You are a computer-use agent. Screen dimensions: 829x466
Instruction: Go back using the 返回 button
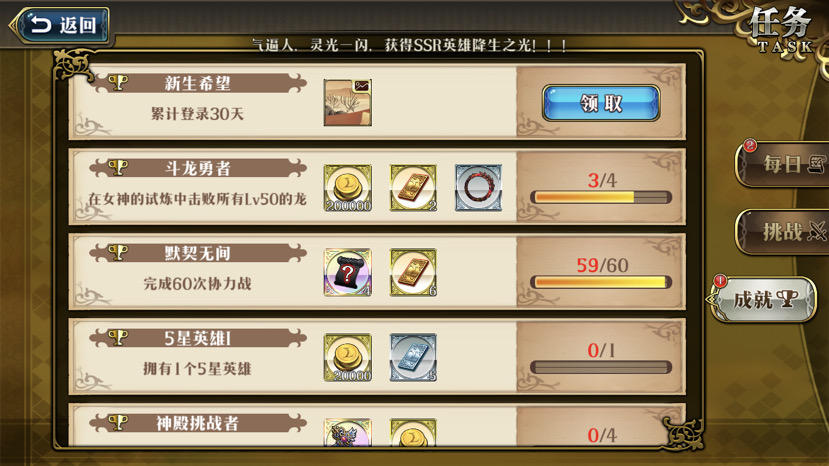point(61,25)
